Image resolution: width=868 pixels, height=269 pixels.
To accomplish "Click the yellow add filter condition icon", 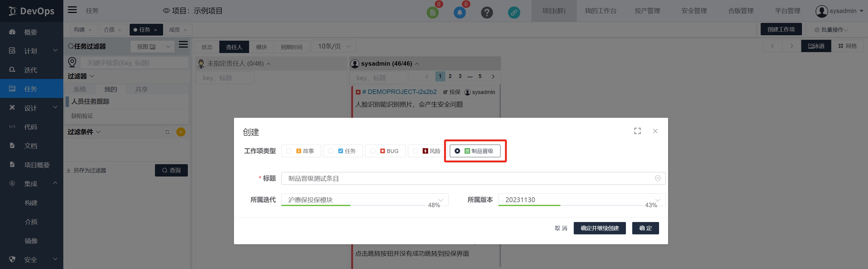I will 181,132.
